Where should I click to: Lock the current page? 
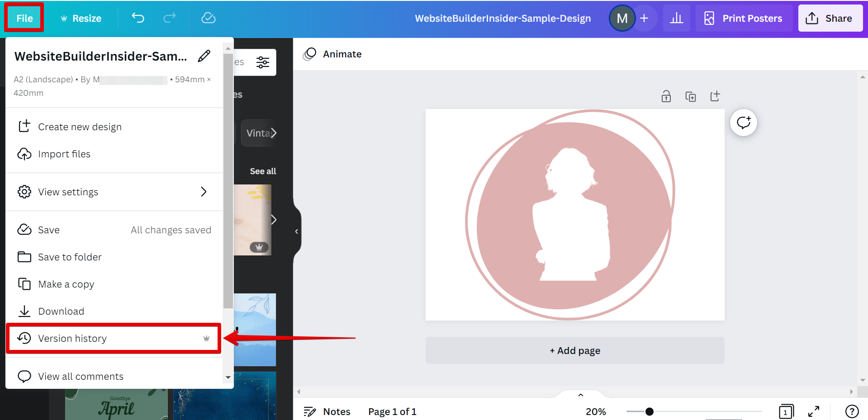pos(666,96)
